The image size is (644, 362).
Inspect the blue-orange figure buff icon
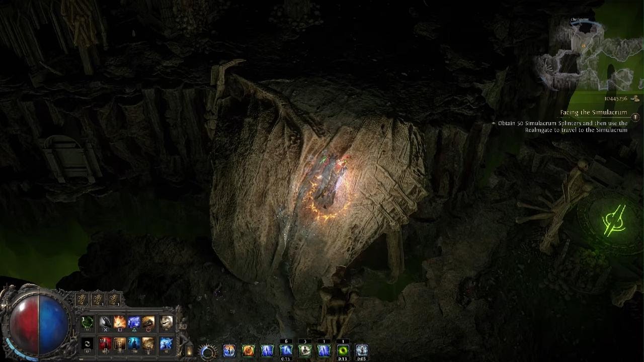tap(229, 350)
